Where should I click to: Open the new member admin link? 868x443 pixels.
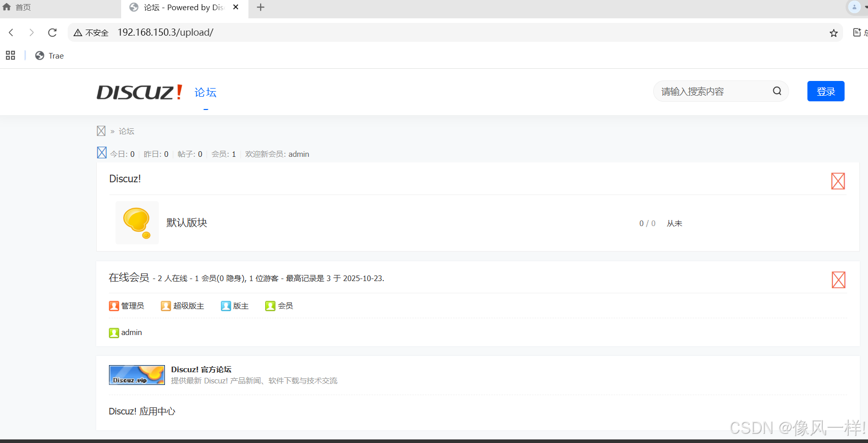coord(299,154)
